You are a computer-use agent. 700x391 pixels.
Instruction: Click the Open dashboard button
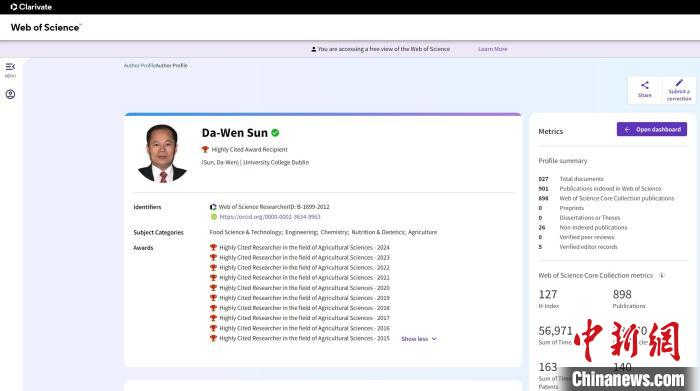pyautogui.click(x=652, y=129)
